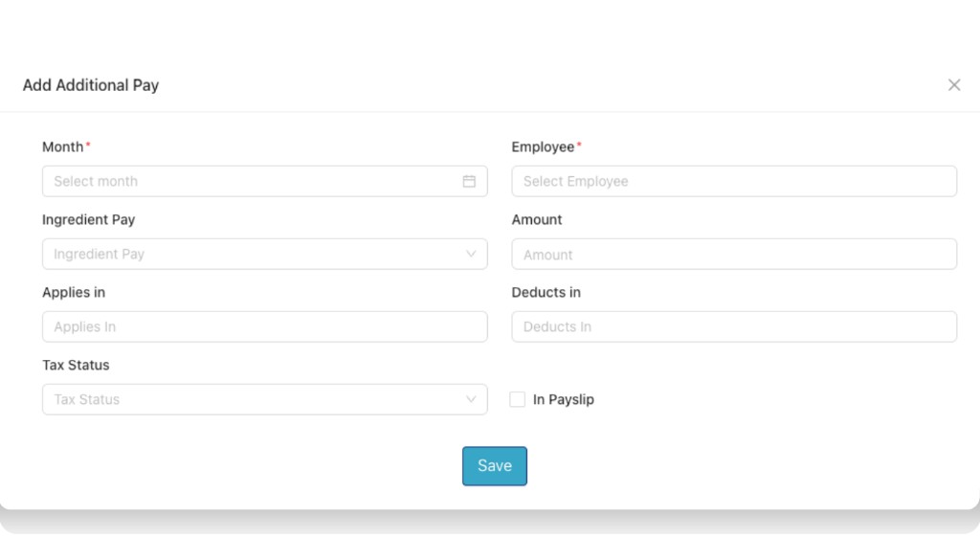Image resolution: width=980 pixels, height=560 pixels.
Task: Toggle In Payslip by clicking its label
Action: pyautogui.click(x=563, y=399)
